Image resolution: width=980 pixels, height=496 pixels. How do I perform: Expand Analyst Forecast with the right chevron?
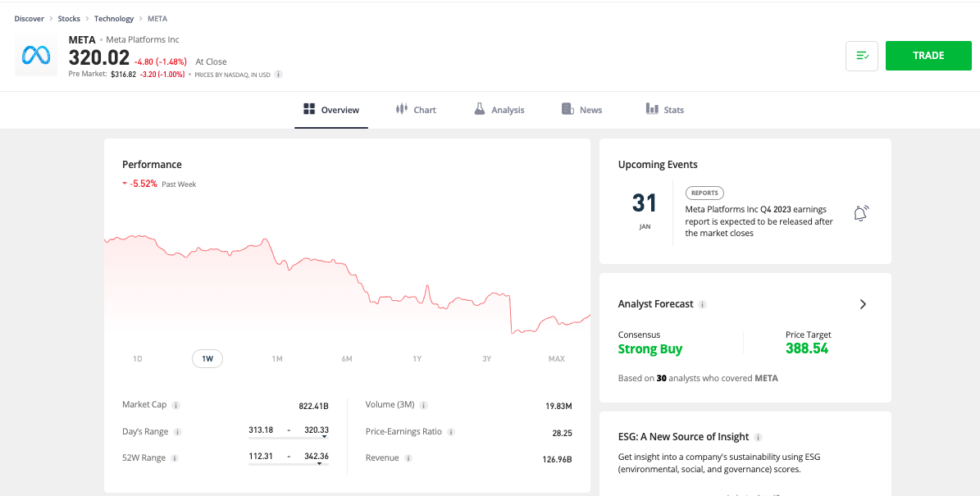[x=863, y=303]
